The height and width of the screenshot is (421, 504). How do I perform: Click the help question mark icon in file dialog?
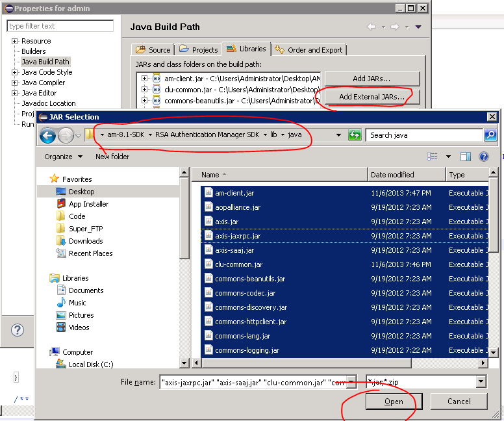[483, 157]
